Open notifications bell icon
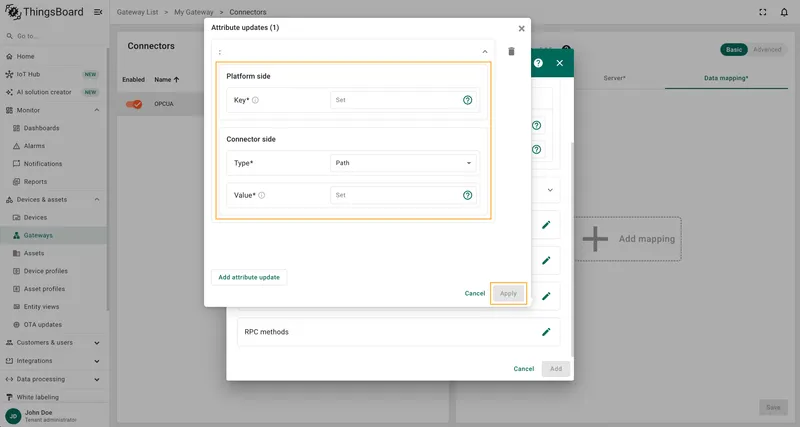The image size is (800, 427). click(x=784, y=12)
